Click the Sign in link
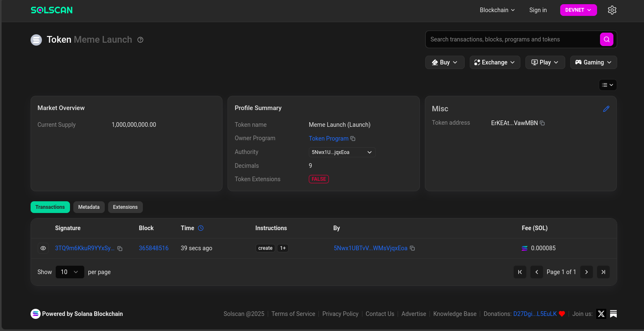 click(538, 10)
